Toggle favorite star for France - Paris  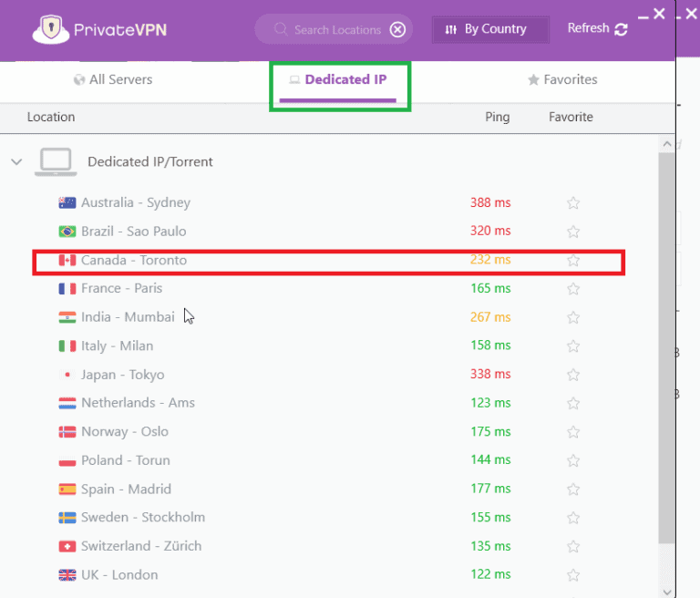(573, 289)
